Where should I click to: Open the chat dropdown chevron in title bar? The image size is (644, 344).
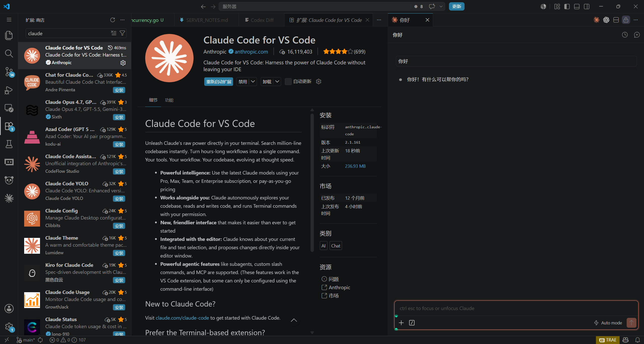pos(441,7)
